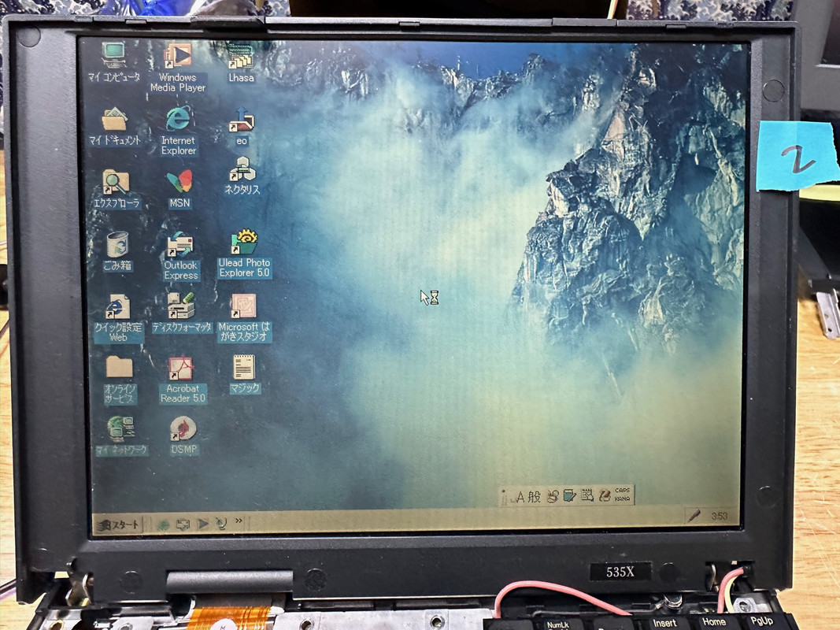Open the オンライン サービス folder
The image size is (840, 630).
click(x=120, y=380)
